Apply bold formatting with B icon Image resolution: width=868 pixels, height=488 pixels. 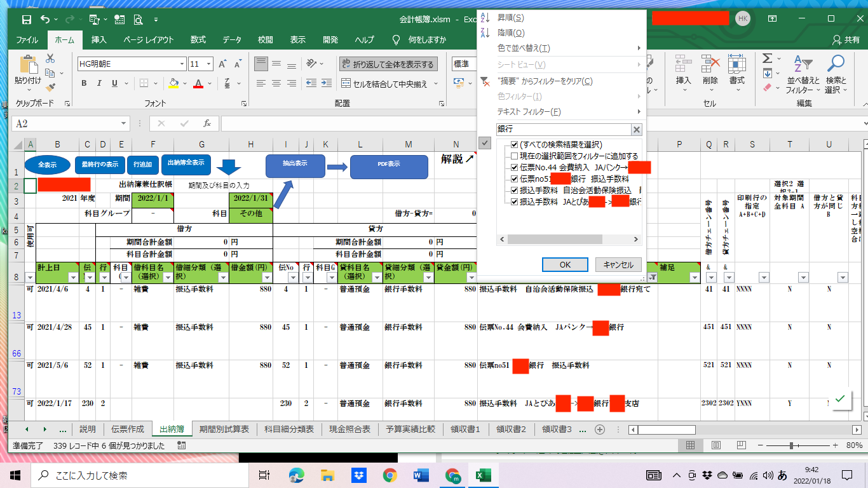(x=83, y=83)
